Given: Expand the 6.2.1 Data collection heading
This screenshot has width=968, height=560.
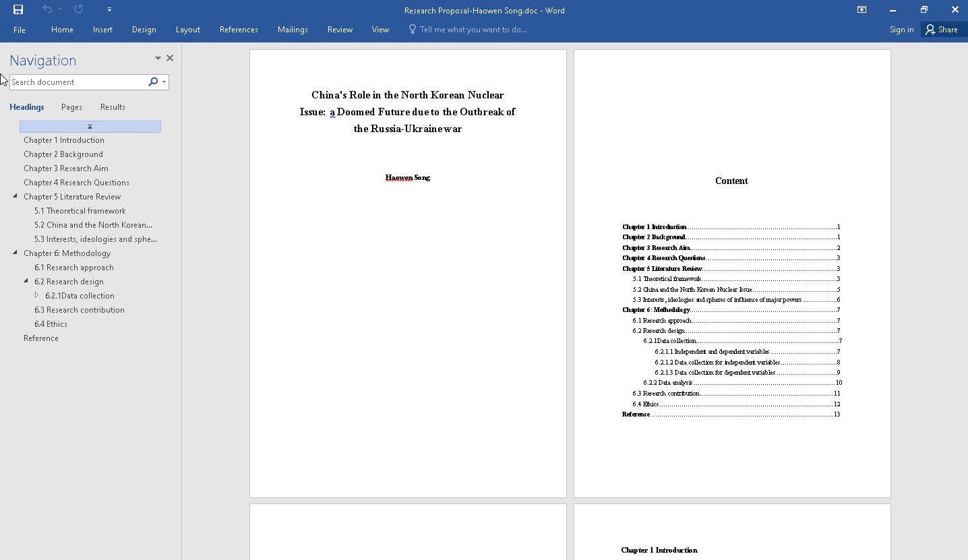Looking at the screenshot, I should click(37, 295).
